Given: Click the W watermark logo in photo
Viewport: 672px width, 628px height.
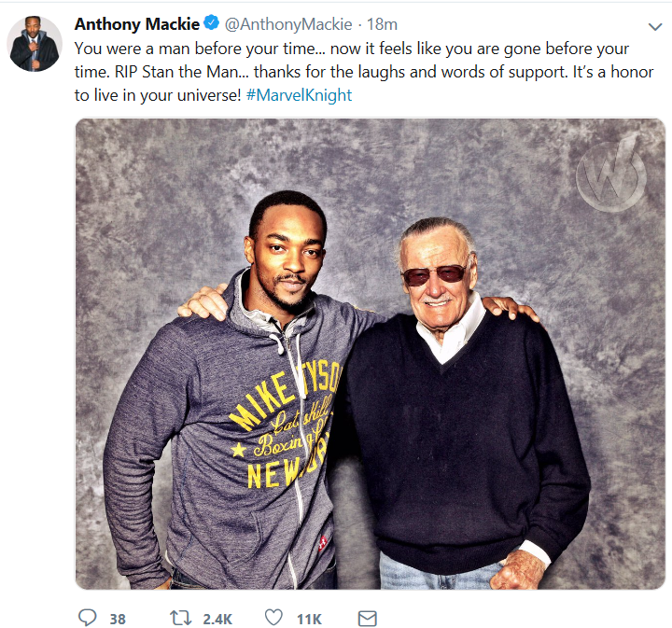Looking at the screenshot, I should click(611, 174).
